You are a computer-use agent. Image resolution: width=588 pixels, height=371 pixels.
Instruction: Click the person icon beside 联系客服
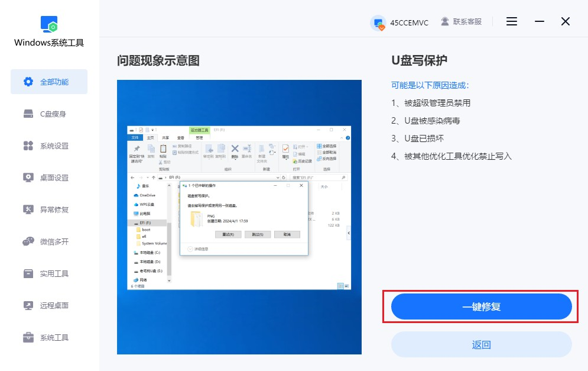point(444,21)
